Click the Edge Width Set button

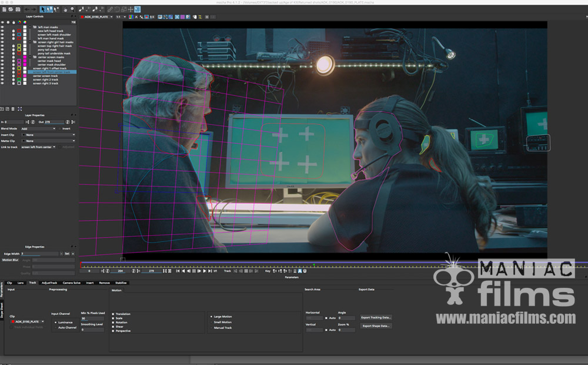[x=67, y=254]
